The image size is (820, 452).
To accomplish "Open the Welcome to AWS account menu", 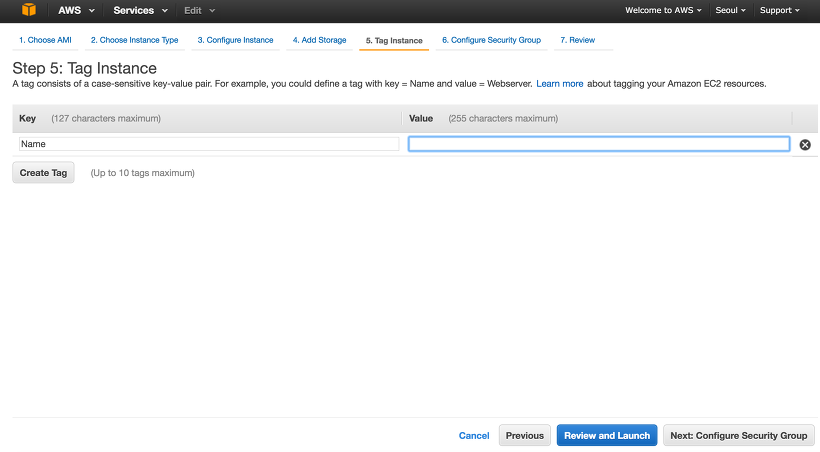I will pos(663,10).
